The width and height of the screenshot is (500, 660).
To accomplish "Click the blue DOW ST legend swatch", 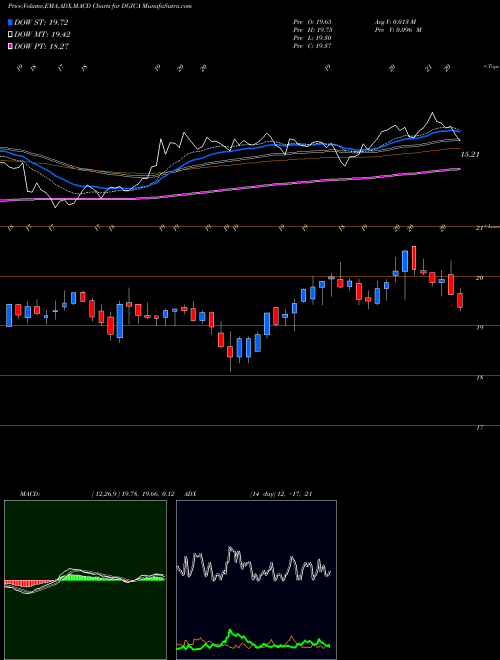I will 11,22.
